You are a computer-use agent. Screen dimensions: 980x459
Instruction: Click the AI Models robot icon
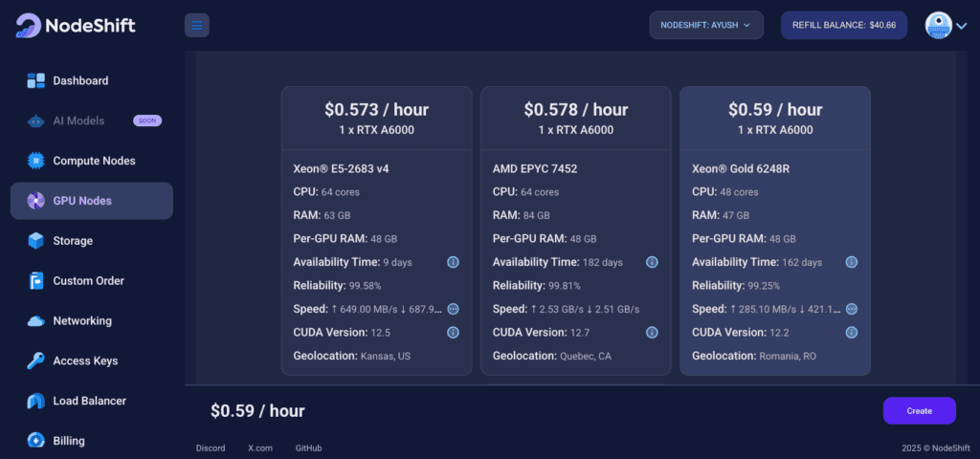point(35,121)
